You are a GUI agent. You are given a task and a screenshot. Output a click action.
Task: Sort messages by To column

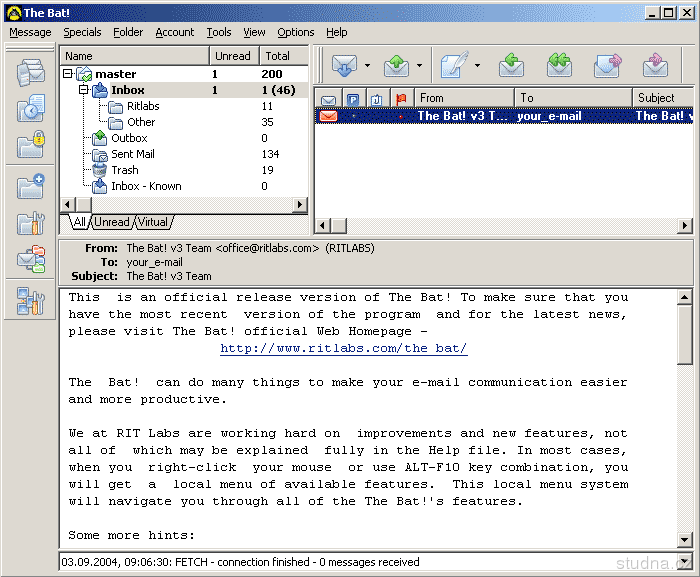pos(574,98)
